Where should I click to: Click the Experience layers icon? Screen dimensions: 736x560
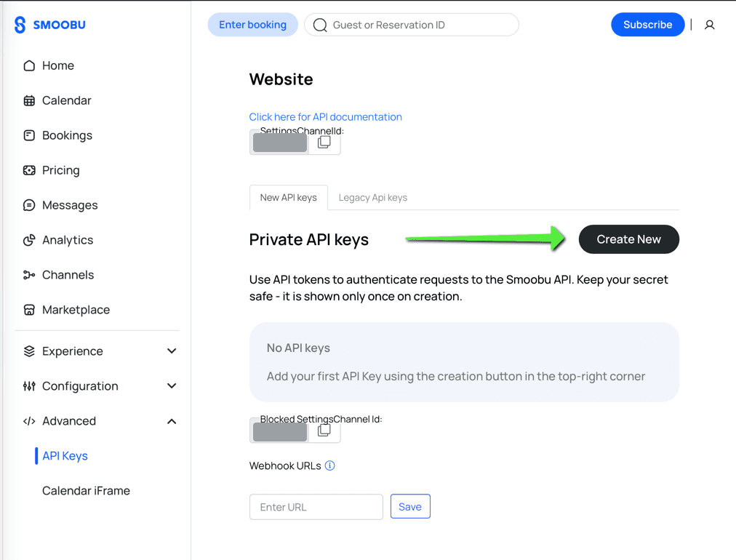pyautogui.click(x=29, y=351)
